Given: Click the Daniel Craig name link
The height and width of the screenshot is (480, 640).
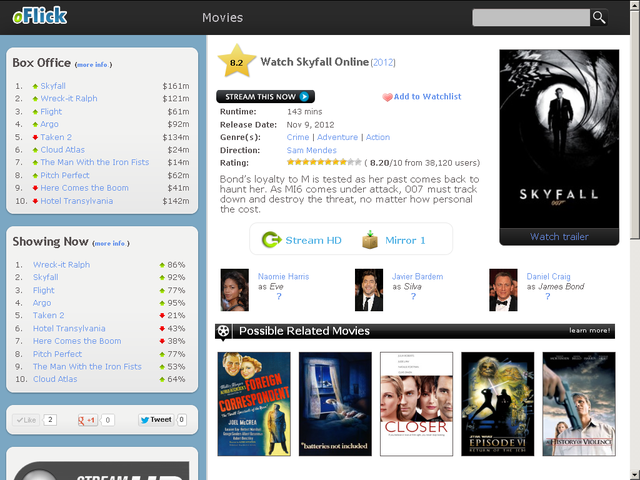Looking at the screenshot, I should (548, 276).
